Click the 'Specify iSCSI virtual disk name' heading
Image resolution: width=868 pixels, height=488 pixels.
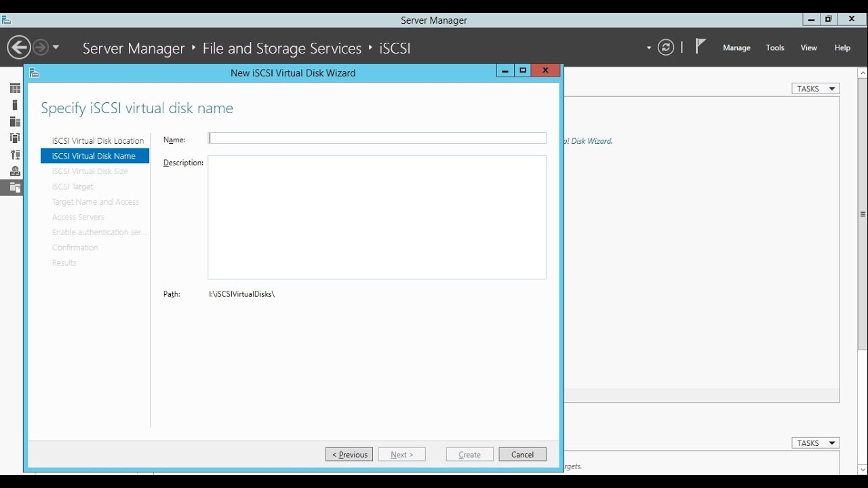(137, 108)
